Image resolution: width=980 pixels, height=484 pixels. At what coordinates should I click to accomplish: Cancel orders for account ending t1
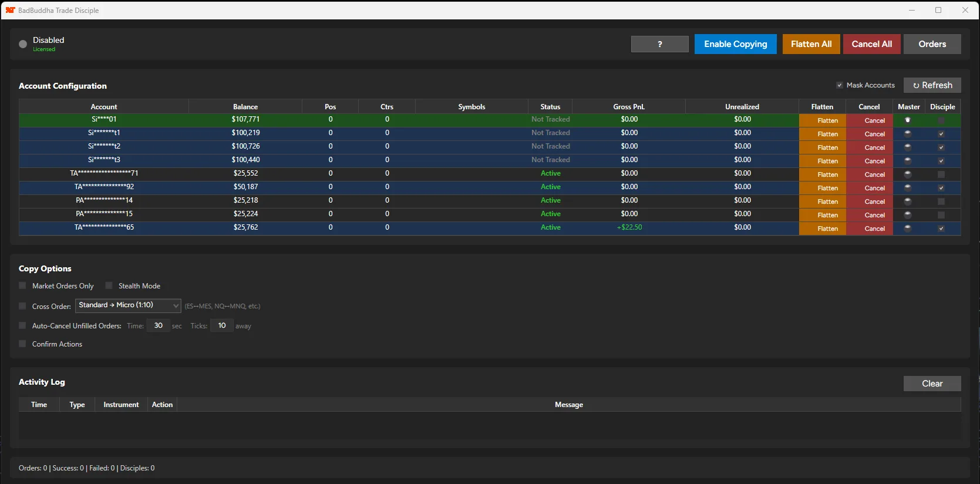pyautogui.click(x=870, y=134)
